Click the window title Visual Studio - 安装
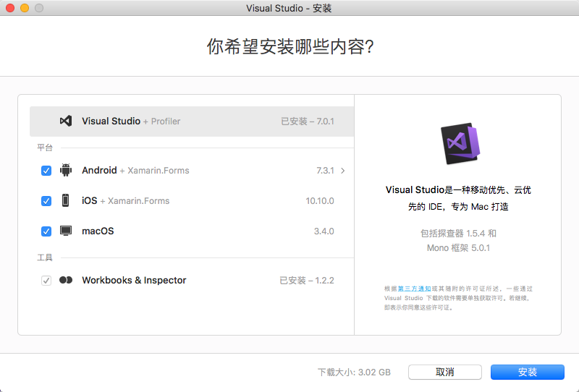The width and height of the screenshot is (579, 392). click(x=289, y=8)
